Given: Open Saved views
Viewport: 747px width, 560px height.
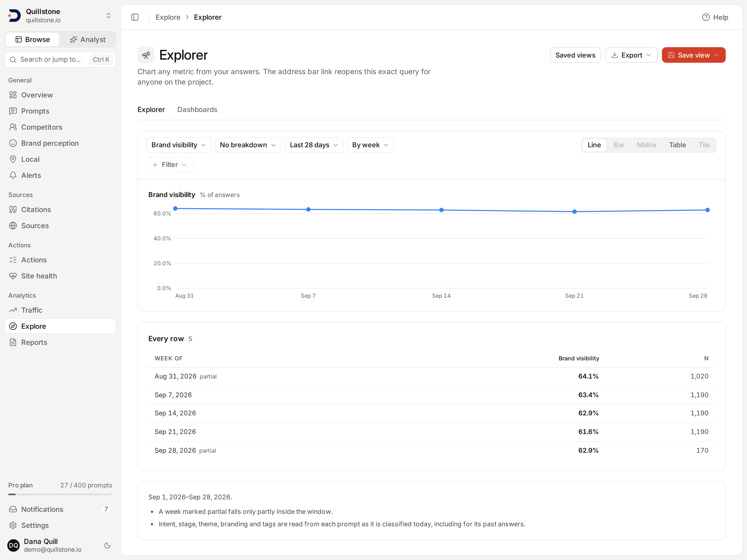Looking at the screenshot, I should [x=575, y=55].
